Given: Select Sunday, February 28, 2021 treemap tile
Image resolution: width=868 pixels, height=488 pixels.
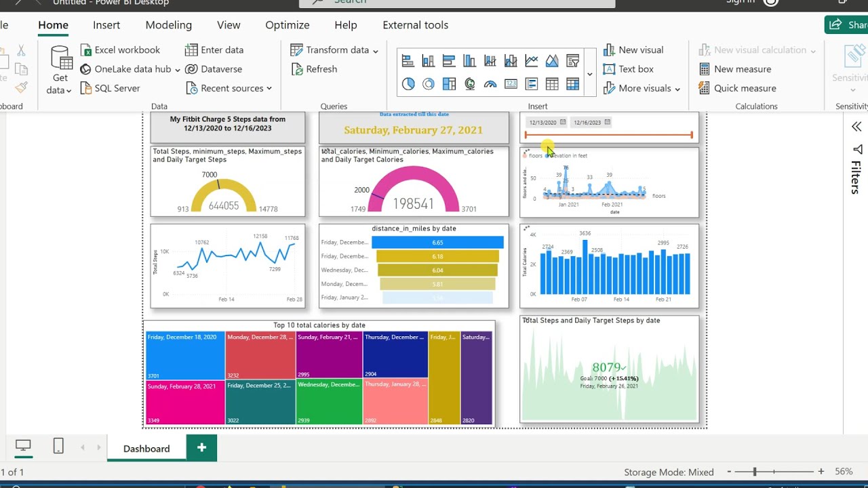Looking at the screenshot, I should click(x=185, y=403).
